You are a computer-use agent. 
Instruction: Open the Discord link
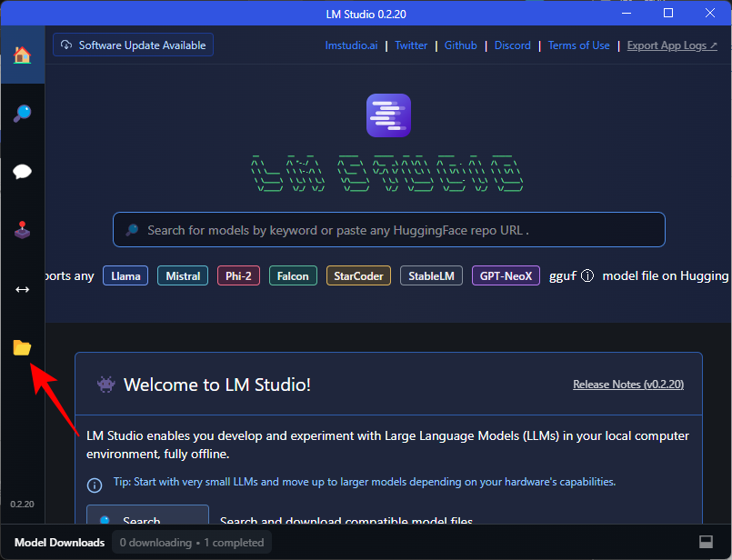coord(512,45)
